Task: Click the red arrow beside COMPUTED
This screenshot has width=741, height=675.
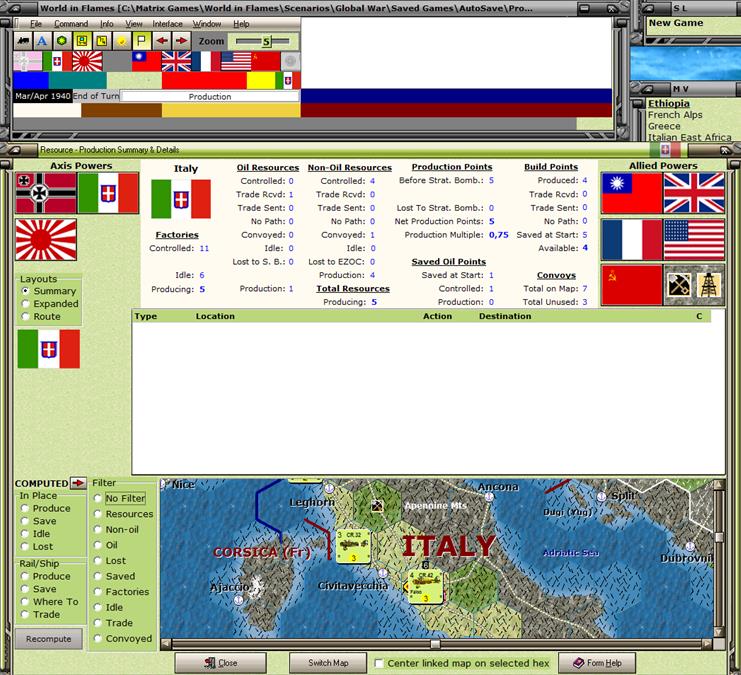Action: [78, 483]
